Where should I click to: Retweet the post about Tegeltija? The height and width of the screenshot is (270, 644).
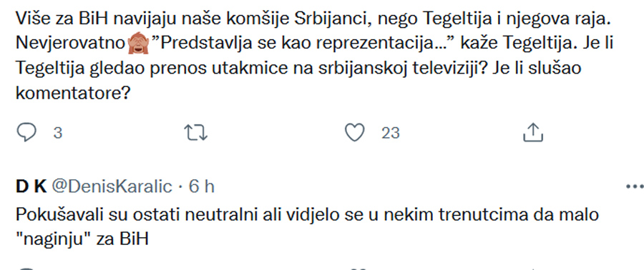196,134
